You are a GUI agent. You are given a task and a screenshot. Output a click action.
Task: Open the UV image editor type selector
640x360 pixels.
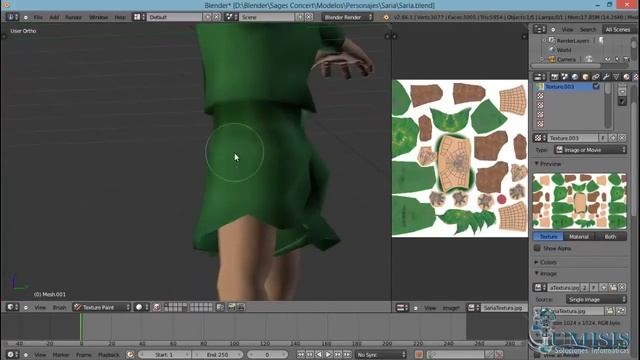point(402,308)
